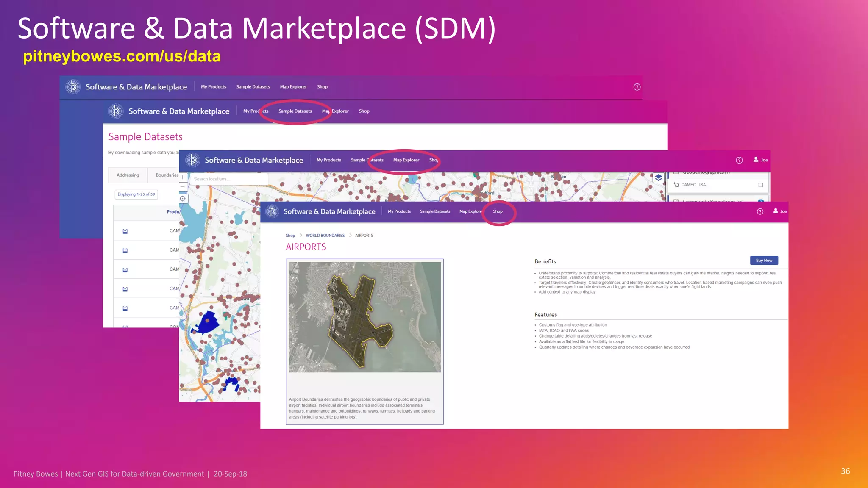Image resolution: width=868 pixels, height=488 pixels.
Task: Tick the CAMEO USA layer checkbox
Action: [761, 185]
